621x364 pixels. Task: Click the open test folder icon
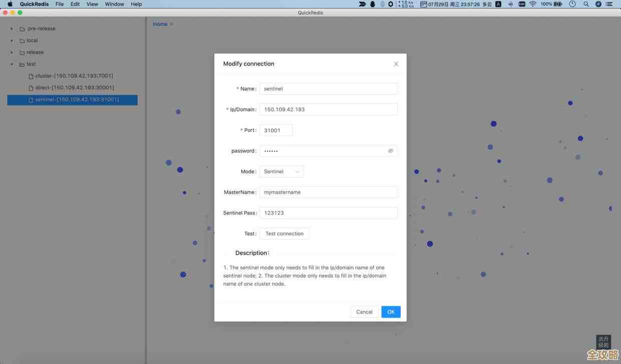coord(22,65)
